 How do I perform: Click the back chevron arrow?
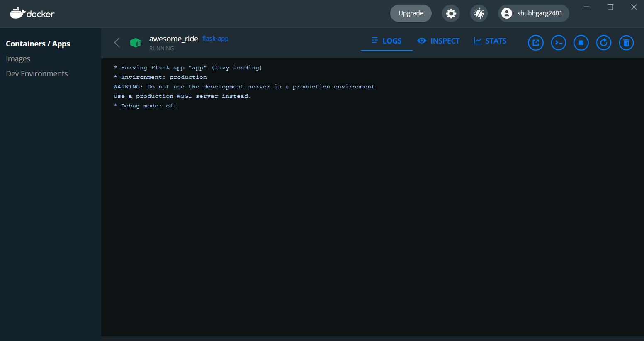point(117,42)
